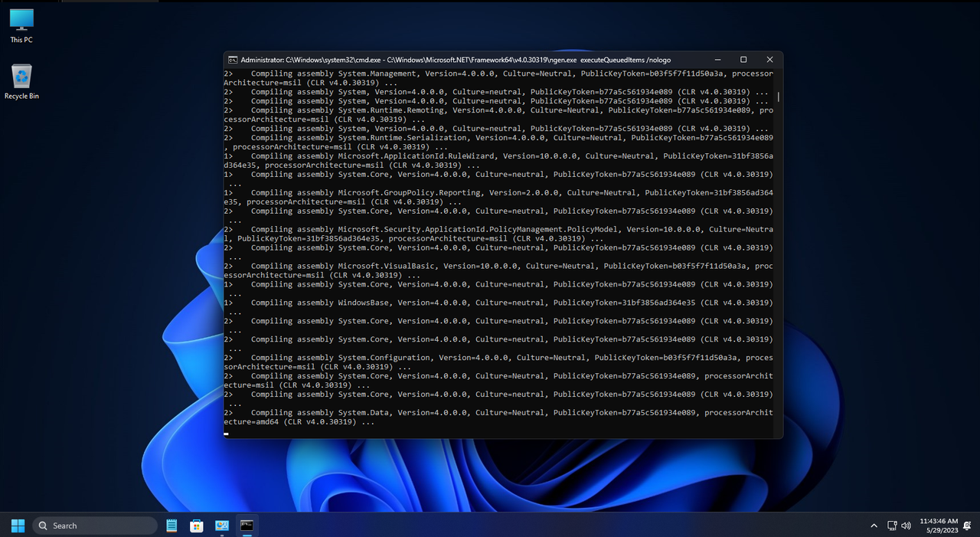Viewport: 980px width, 537px height.
Task: Select the Recycle Bin desktop icon
Action: click(21, 82)
